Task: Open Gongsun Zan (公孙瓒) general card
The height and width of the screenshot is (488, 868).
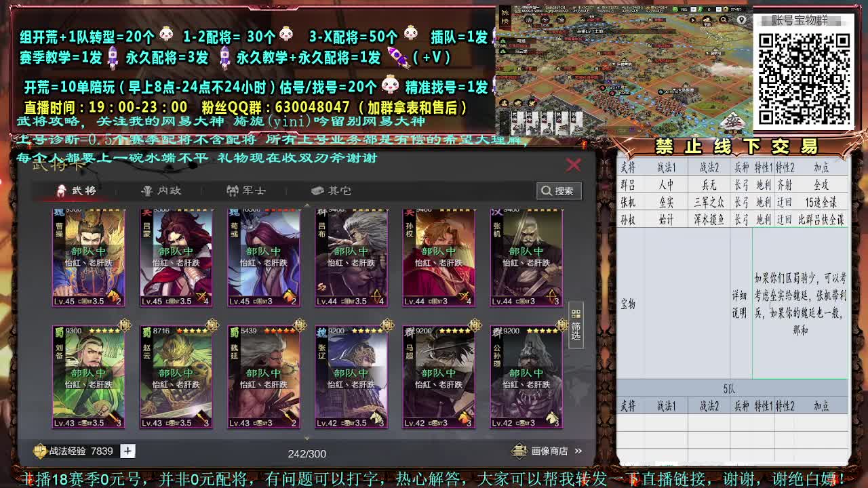Action: coord(526,377)
